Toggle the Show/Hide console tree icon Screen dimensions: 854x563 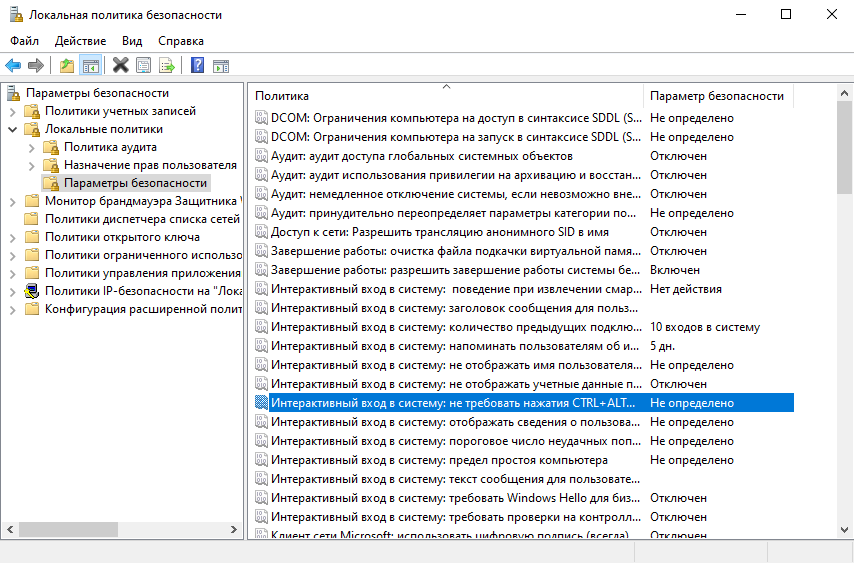90,66
